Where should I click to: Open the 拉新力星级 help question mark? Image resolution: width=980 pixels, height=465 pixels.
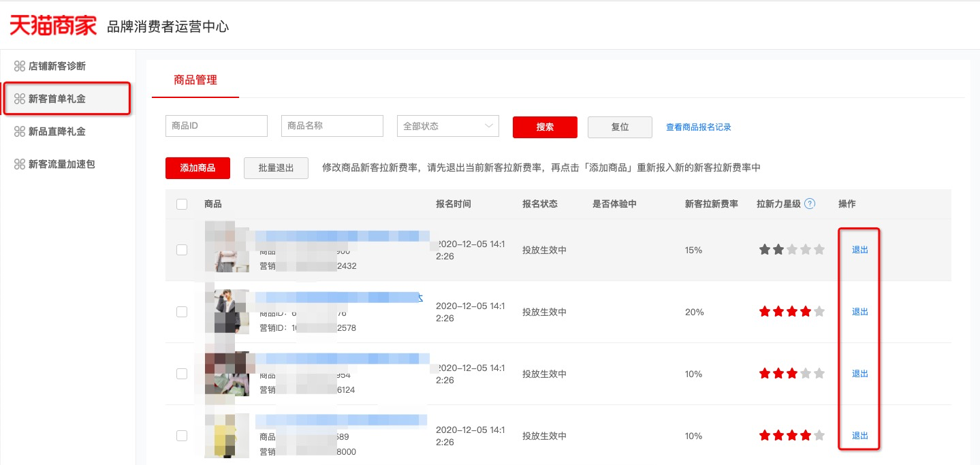pyautogui.click(x=810, y=204)
